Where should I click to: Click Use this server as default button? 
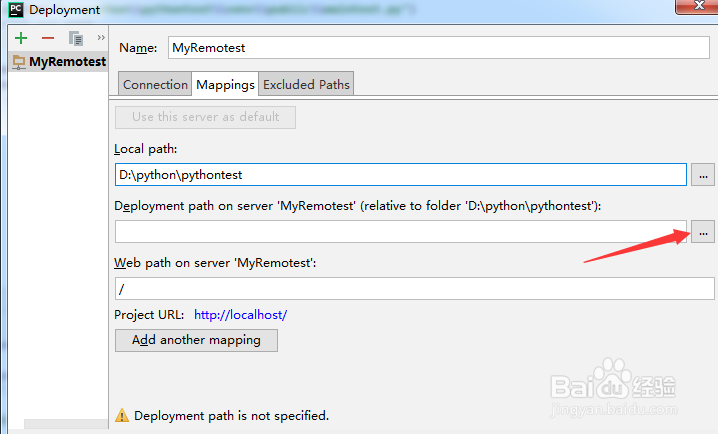[x=205, y=117]
